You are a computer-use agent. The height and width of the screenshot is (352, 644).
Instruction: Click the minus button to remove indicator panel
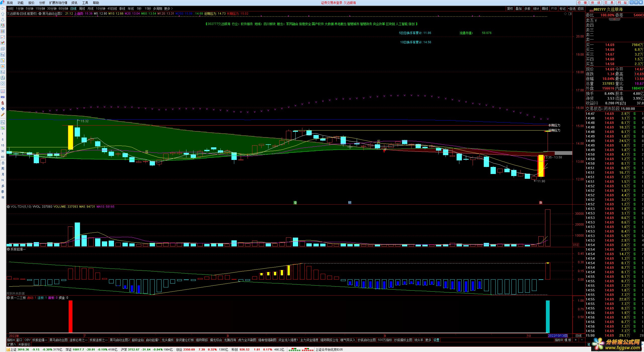[581, 340]
